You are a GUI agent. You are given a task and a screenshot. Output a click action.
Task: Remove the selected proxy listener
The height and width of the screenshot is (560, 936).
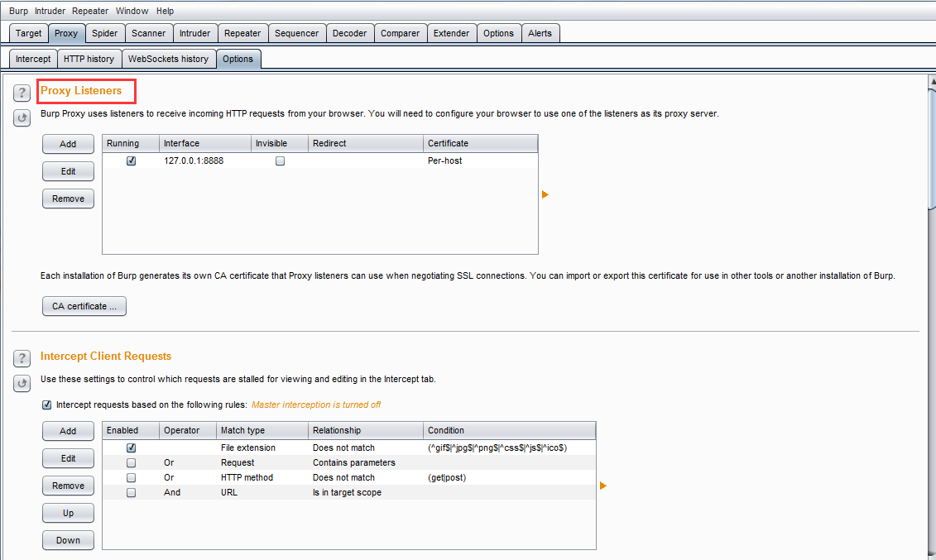[x=68, y=199]
